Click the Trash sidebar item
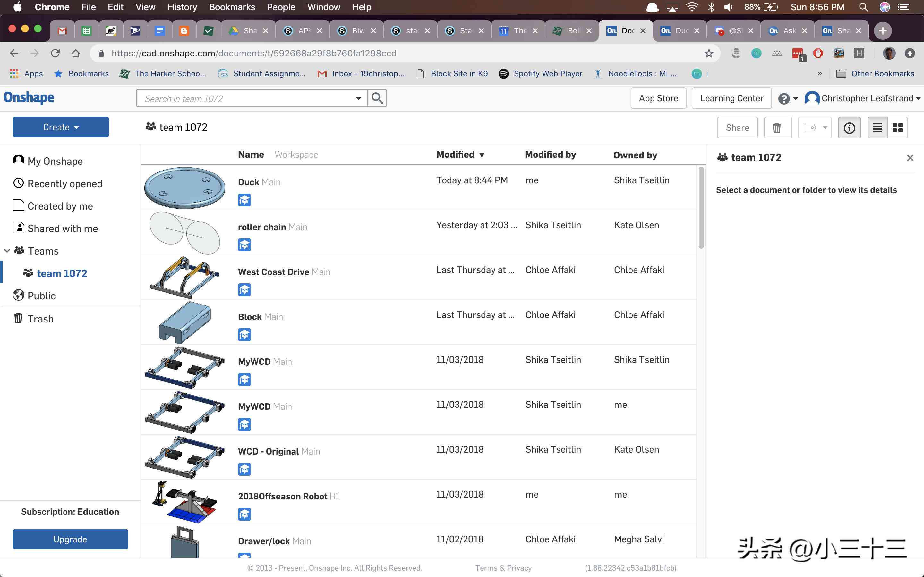Screen dimensions: 924x577 pos(39,318)
